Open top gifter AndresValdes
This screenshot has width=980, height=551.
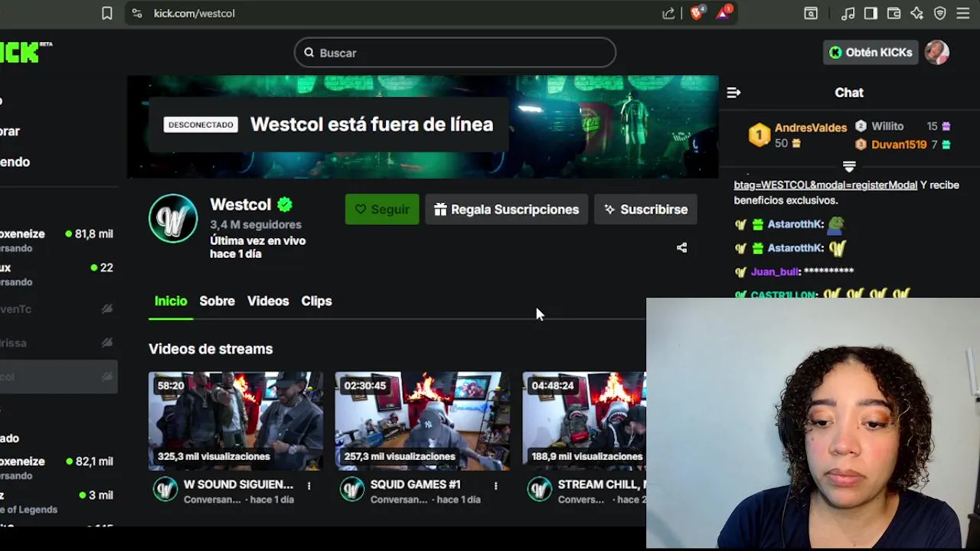coord(810,128)
